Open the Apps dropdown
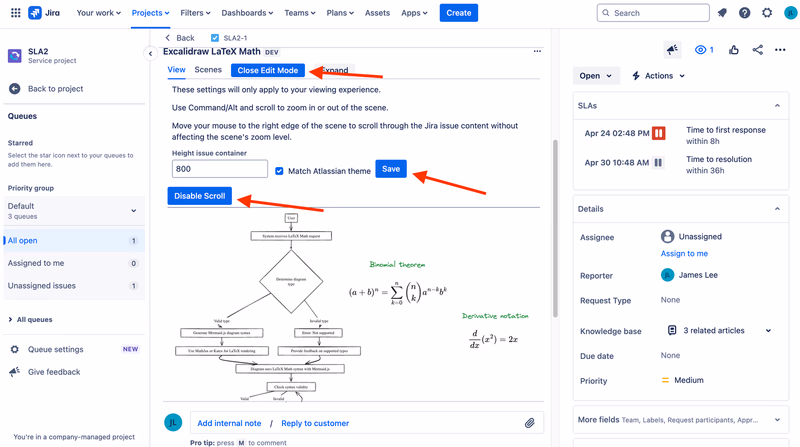 click(x=414, y=13)
